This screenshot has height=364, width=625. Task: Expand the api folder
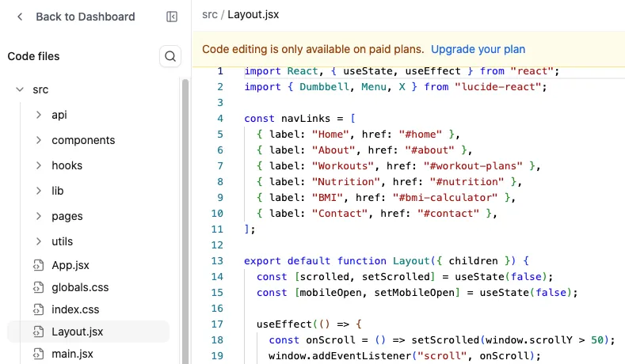click(x=39, y=115)
